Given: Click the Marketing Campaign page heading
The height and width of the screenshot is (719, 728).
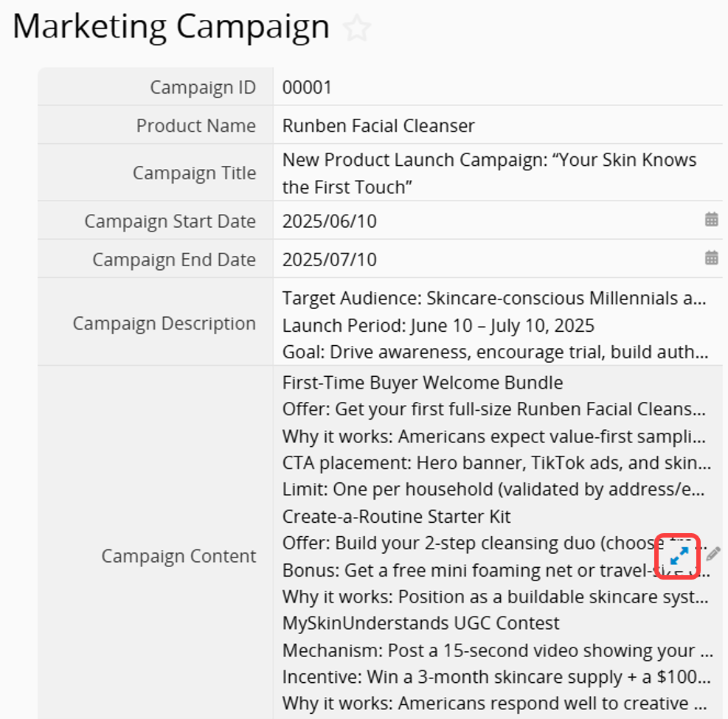Looking at the screenshot, I should click(x=171, y=27).
